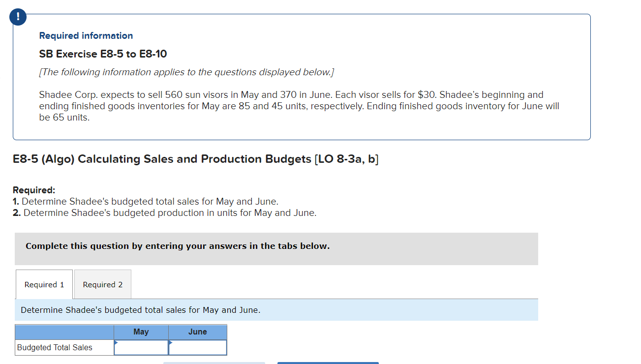Screen dimensions: 641x364
Task: Click the Required information heading
Action: pyautogui.click(x=86, y=35)
